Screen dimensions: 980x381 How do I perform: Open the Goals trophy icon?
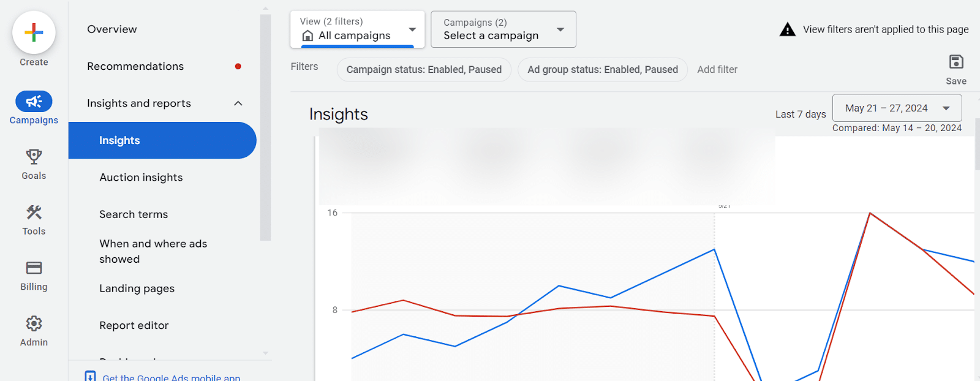coord(34,157)
